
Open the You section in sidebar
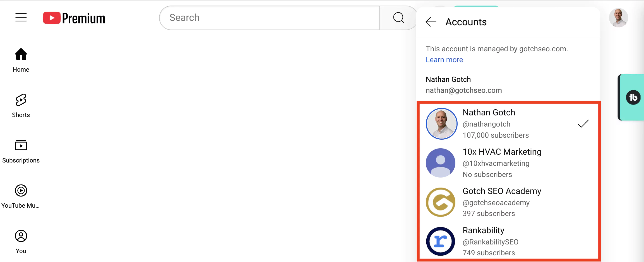pyautogui.click(x=21, y=242)
